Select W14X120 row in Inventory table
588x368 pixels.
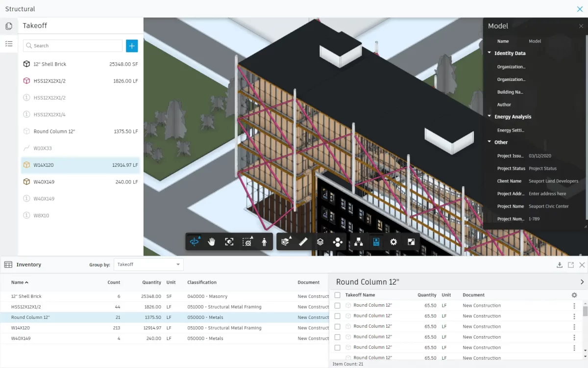click(164, 328)
